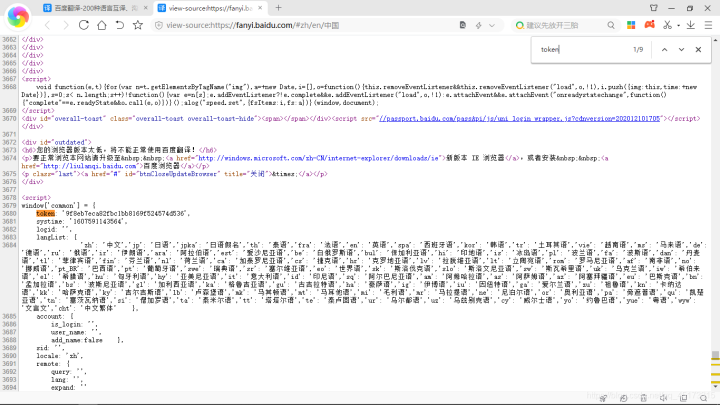Close the view-source tab
The height and width of the screenshot is (405, 720).
tap(260, 8)
